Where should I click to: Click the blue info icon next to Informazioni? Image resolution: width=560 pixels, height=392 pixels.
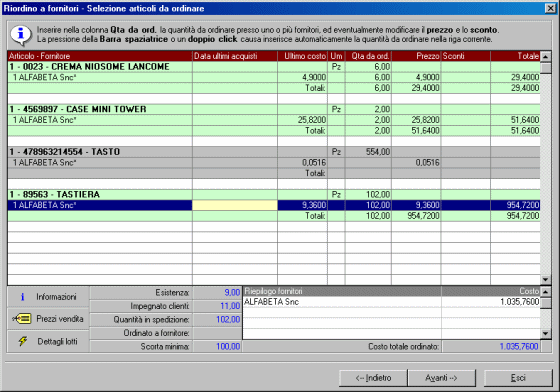(x=22, y=297)
